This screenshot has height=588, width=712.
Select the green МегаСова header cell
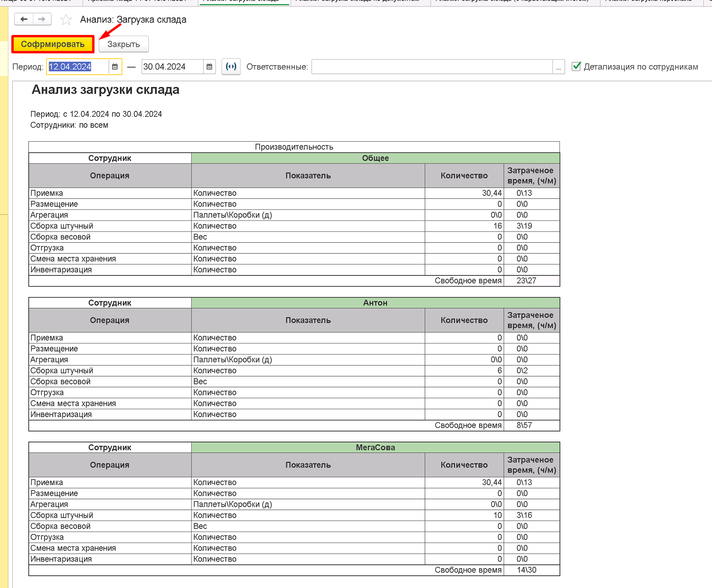pos(376,447)
